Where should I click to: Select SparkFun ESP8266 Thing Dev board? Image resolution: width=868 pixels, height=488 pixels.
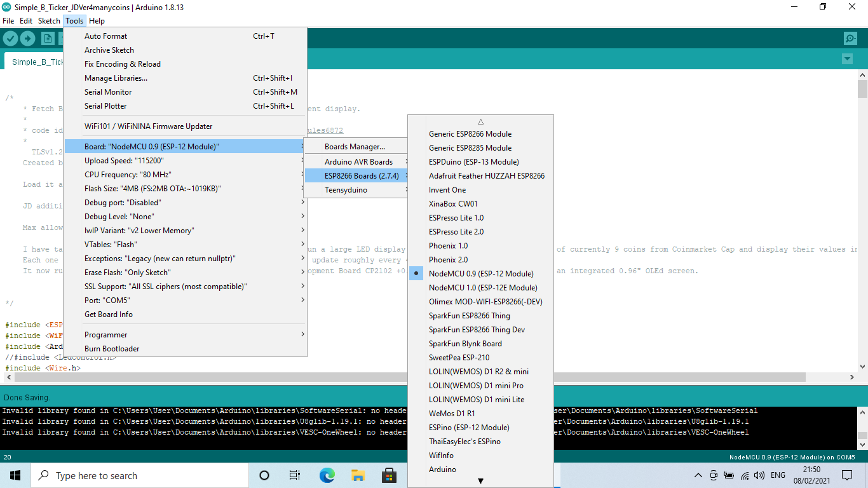(480, 330)
